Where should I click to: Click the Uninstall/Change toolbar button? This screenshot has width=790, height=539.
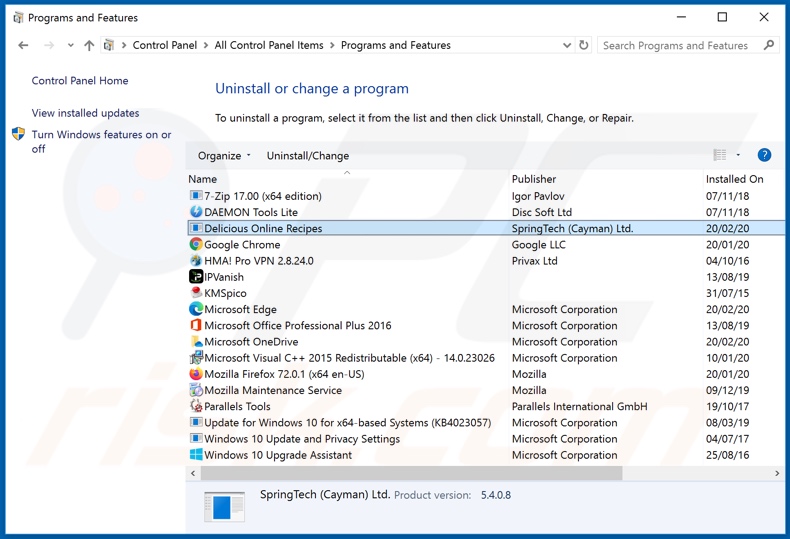[308, 156]
